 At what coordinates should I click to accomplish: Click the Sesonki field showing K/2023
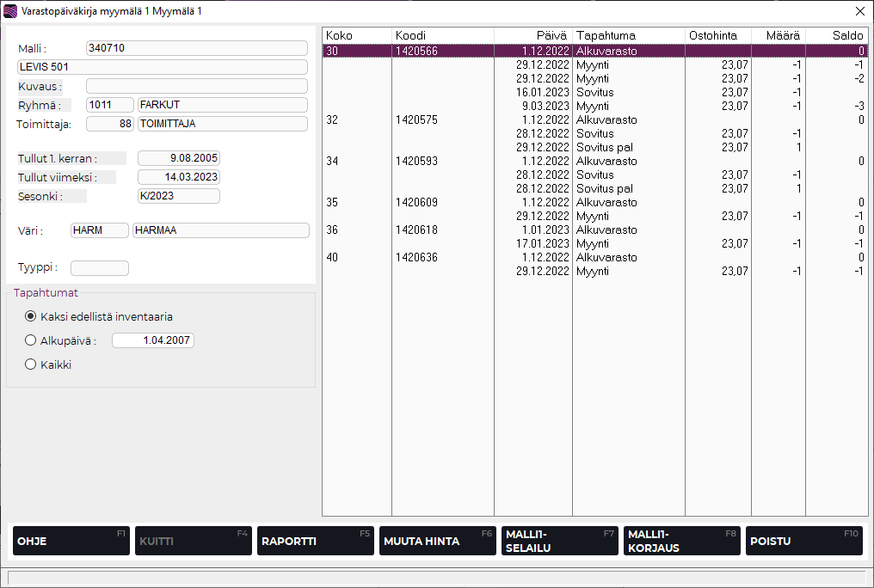tap(178, 196)
